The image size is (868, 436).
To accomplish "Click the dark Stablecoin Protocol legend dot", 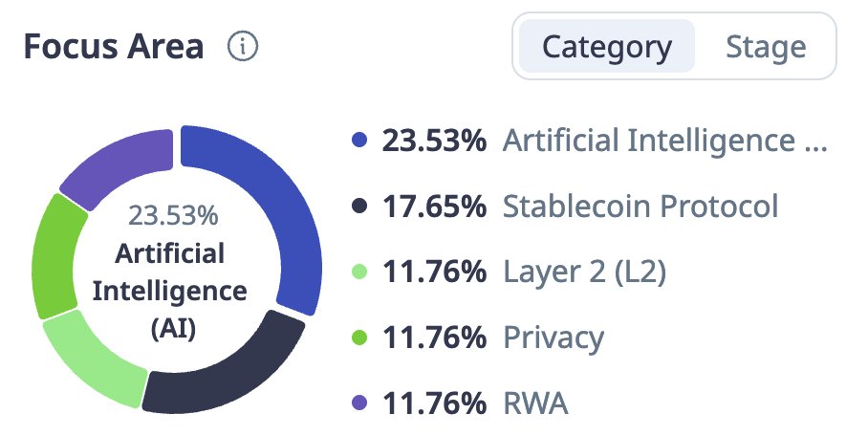I will tap(359, 206).
